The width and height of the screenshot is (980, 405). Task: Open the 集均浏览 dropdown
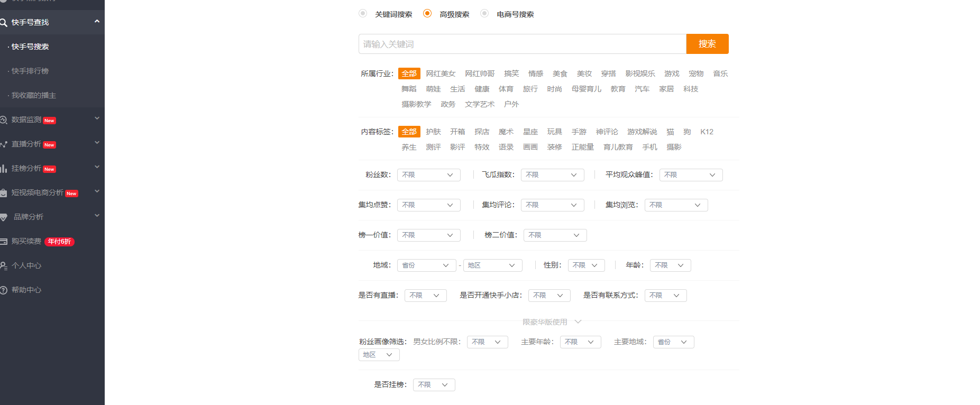(x=676, y=205)
